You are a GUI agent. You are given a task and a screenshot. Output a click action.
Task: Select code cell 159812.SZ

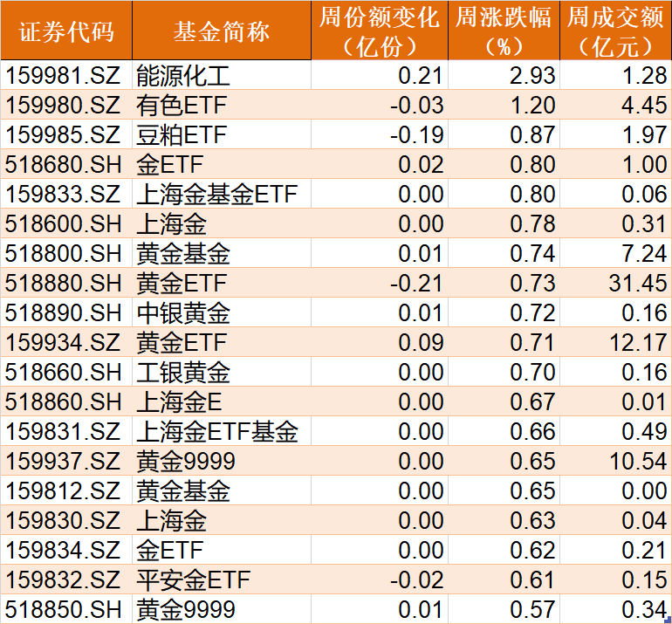click(x=66, y=490)
